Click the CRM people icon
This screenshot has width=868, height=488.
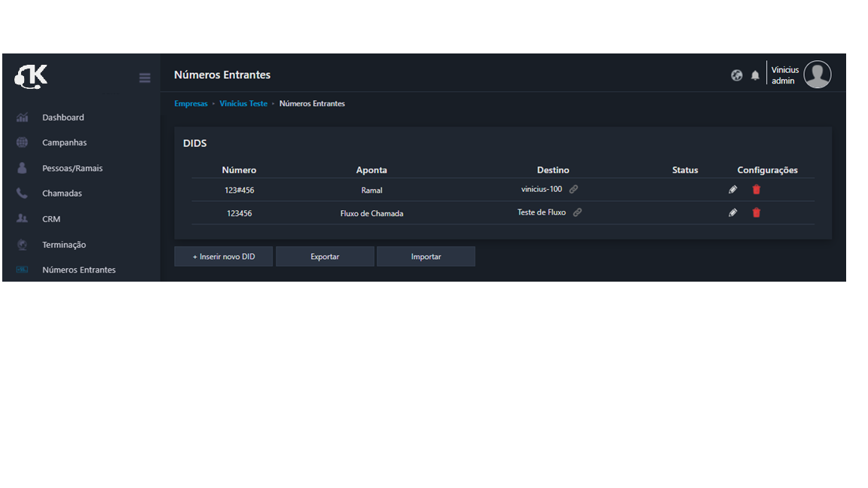(22, 218)
